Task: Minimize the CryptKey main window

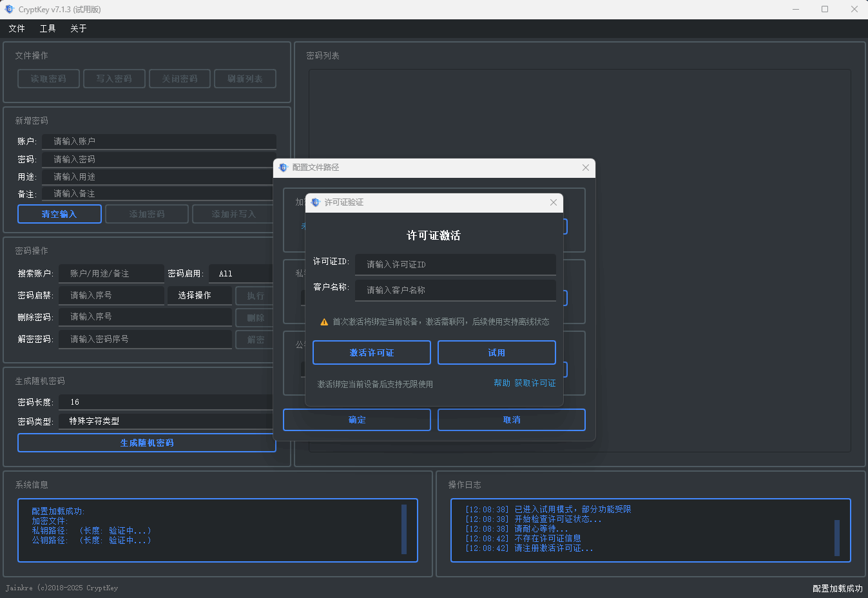Action: click(x=796, y=9)
